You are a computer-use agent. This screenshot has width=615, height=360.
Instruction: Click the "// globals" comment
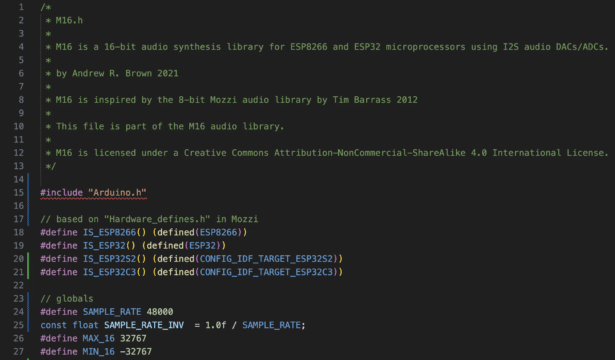(x=67, y=298)
